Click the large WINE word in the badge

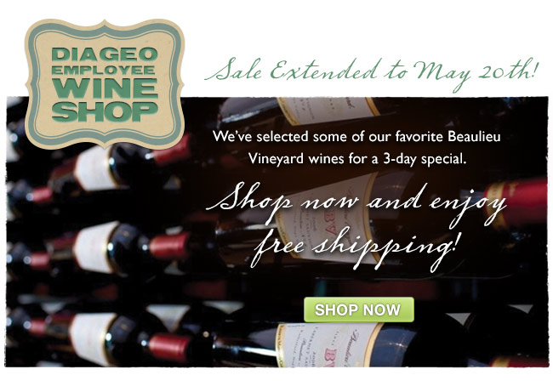105,88
